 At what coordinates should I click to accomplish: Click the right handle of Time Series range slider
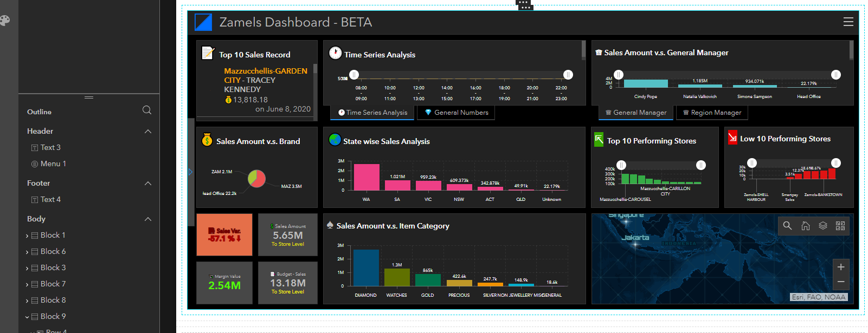click(568, 75)
